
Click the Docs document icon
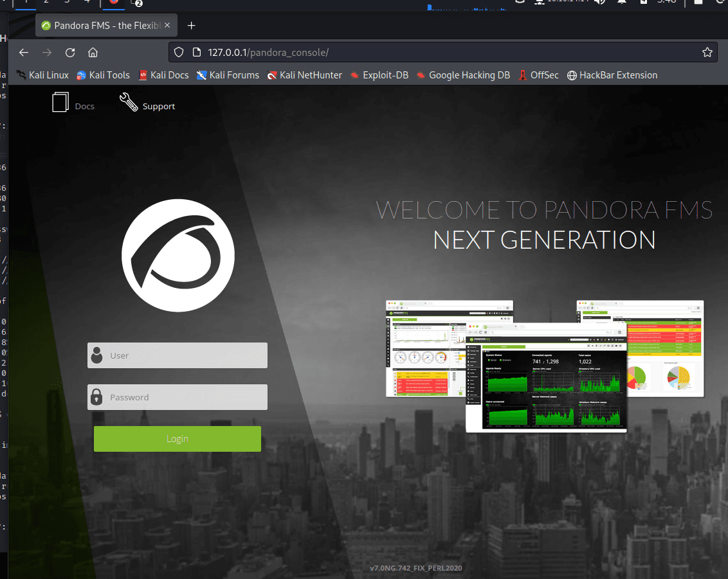[60, 103]
